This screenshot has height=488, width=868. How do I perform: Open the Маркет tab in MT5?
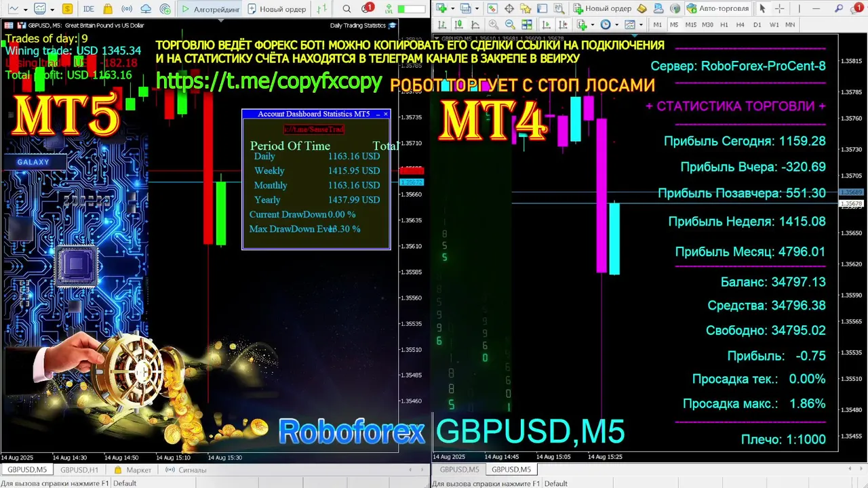coord(133,470)
